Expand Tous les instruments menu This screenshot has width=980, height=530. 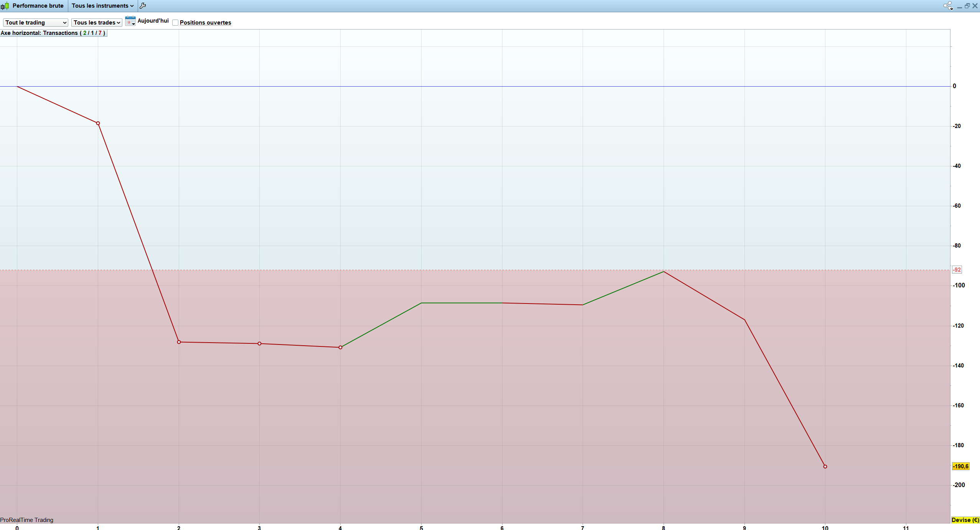(102, 6)
